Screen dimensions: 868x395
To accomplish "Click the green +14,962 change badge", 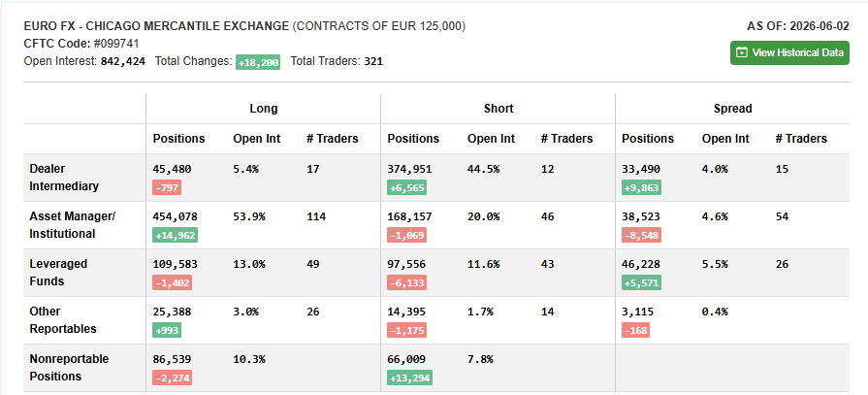I will [175, 236].
